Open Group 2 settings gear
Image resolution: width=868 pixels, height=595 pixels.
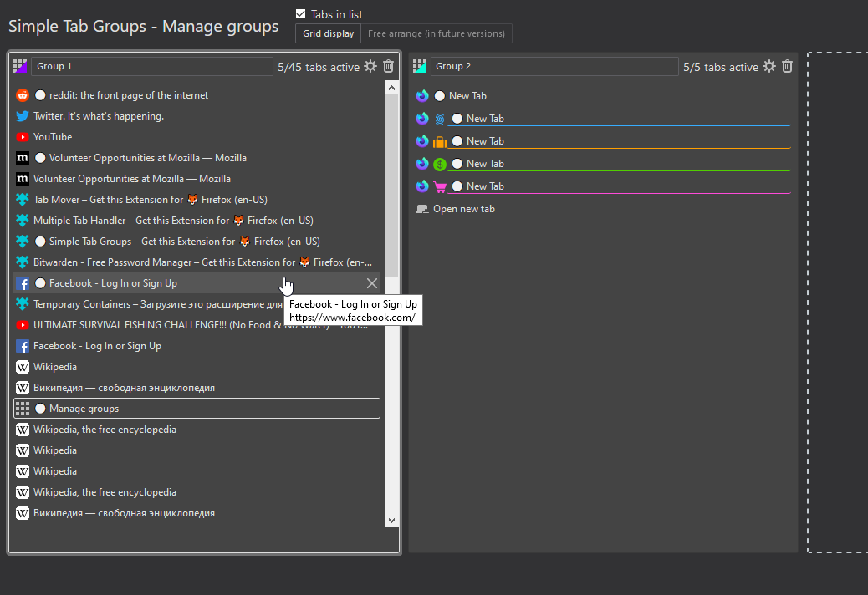[769, 66]
